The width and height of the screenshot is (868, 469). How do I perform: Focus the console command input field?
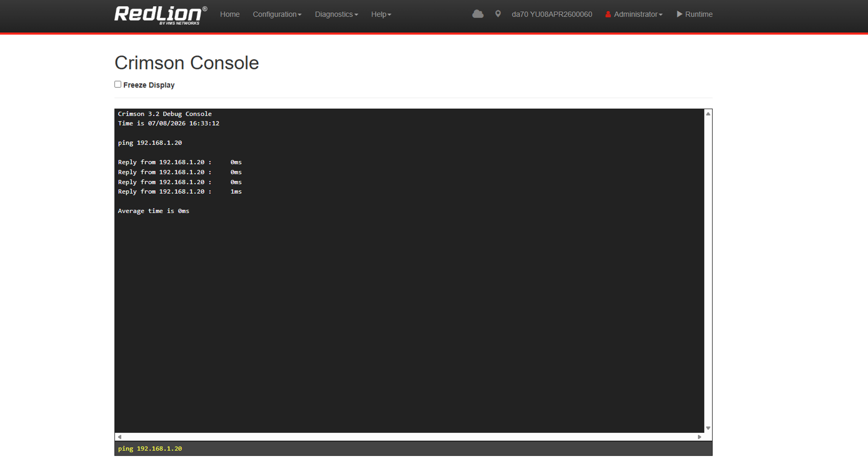(413, 449)
